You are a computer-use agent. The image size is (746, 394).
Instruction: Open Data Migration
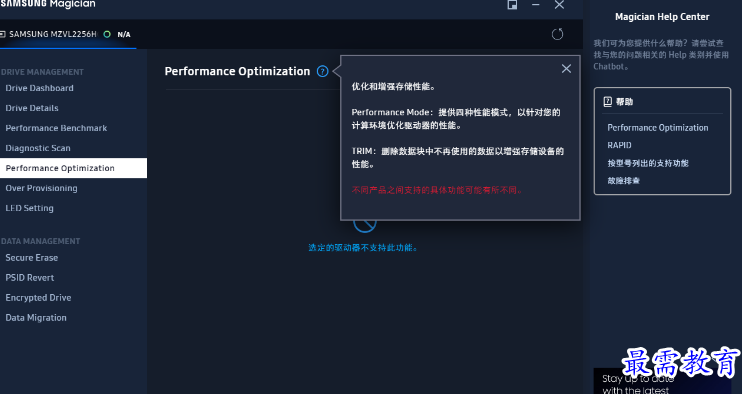tap(36, 317)
